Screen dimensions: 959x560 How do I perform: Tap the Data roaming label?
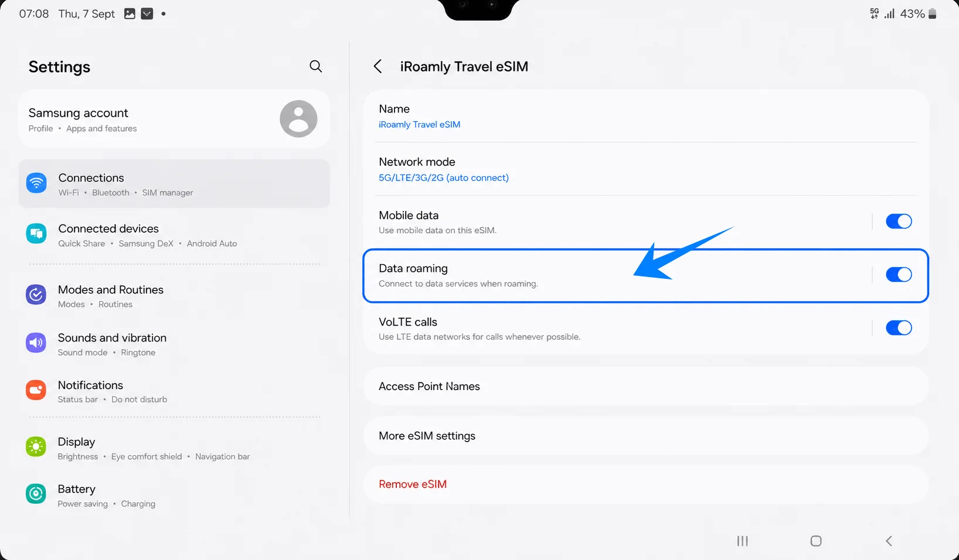[413, 268]
